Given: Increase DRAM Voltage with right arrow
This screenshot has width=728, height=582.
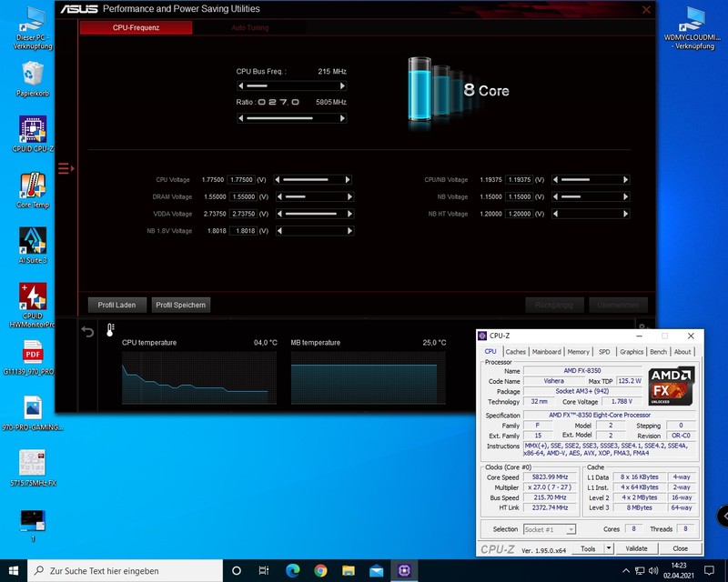Looking at the screenshot, I should (350, 196).
